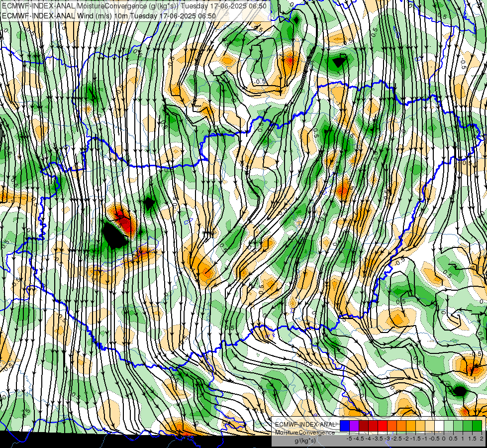The width and height of the screenshot is (487, 448).
Task: Click the legend tick value -3.5
Action: [x=378, y=439]
